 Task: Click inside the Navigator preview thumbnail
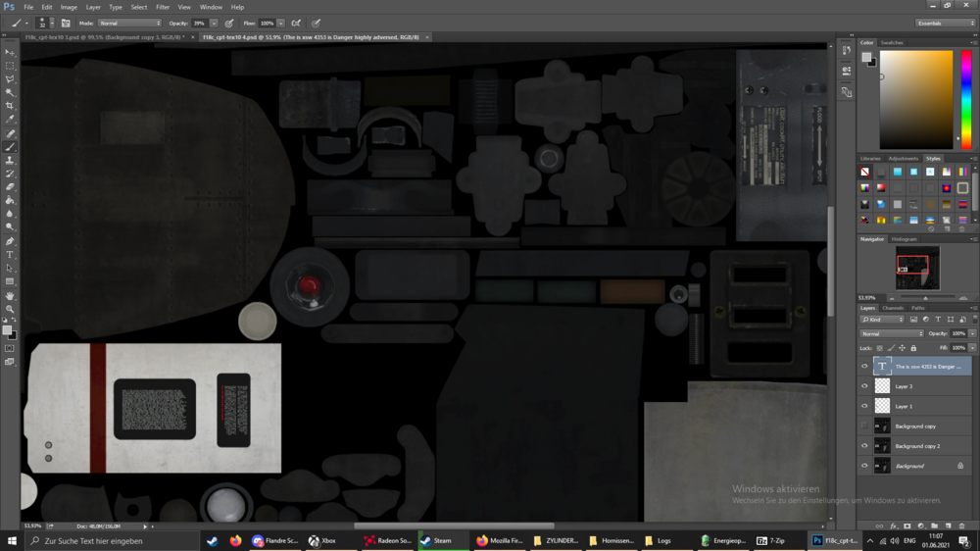click(917, 268)
